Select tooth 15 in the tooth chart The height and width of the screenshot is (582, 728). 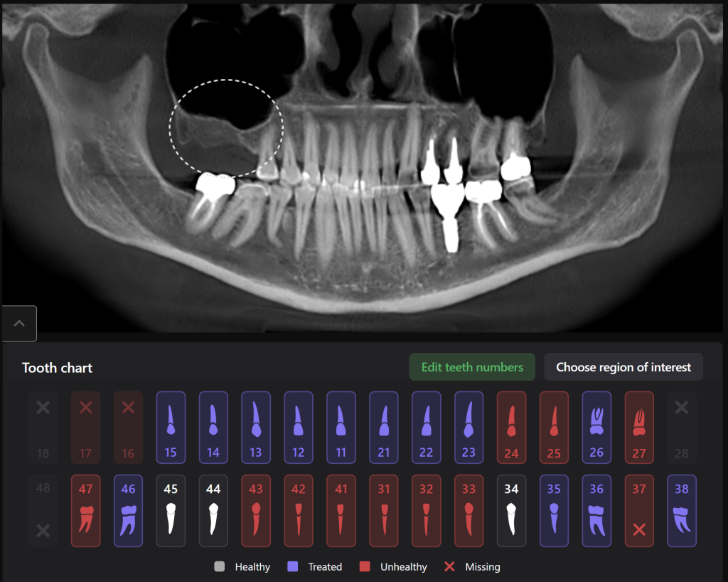[171, 427]
